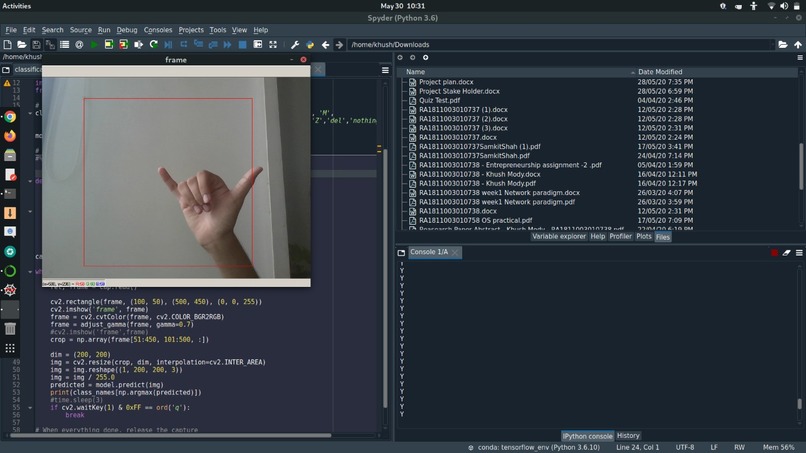
Task: Select the file Quiz Test.pdf
Action: 439,100
